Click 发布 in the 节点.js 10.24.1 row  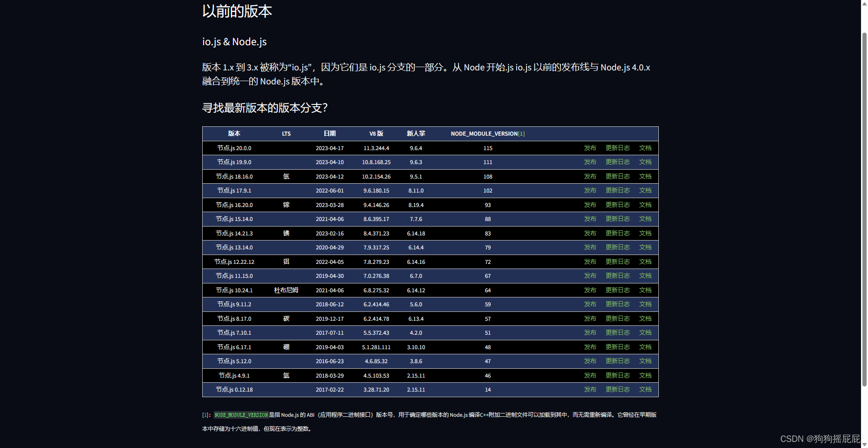coord(590,290)
